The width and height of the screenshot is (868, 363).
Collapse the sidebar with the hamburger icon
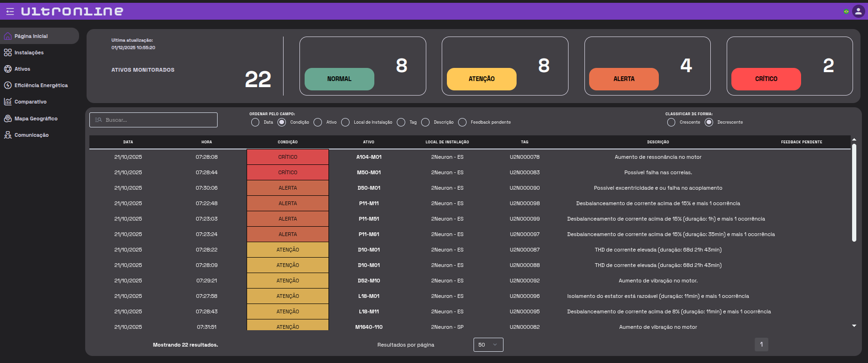[10, 12]
